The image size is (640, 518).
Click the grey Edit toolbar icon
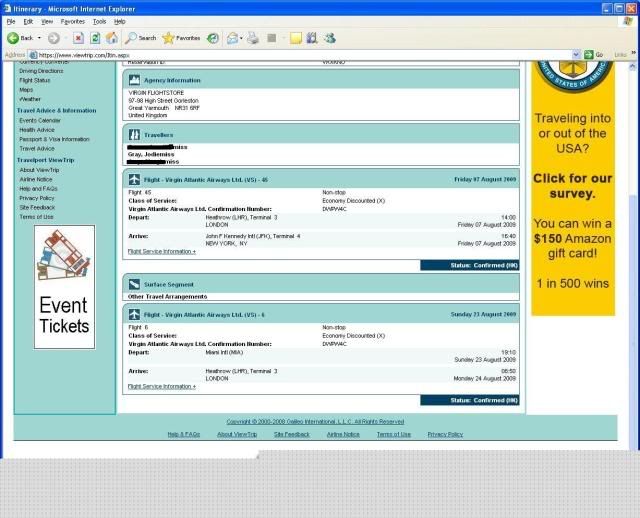tap(272, 38)
